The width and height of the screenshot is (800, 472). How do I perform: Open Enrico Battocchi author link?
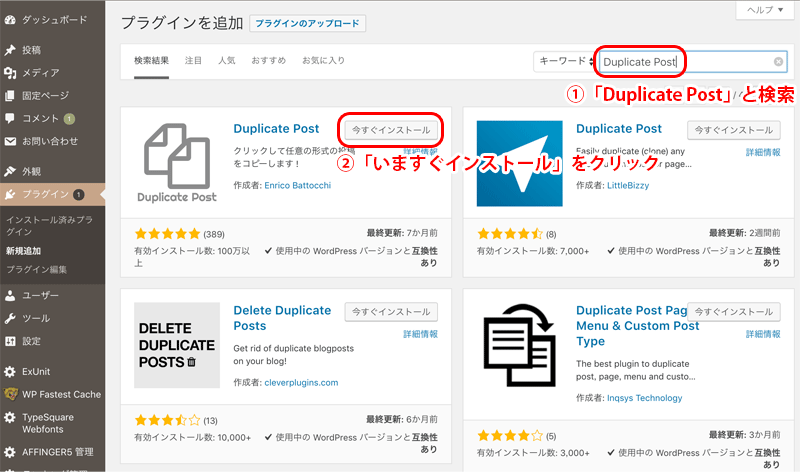297,185
